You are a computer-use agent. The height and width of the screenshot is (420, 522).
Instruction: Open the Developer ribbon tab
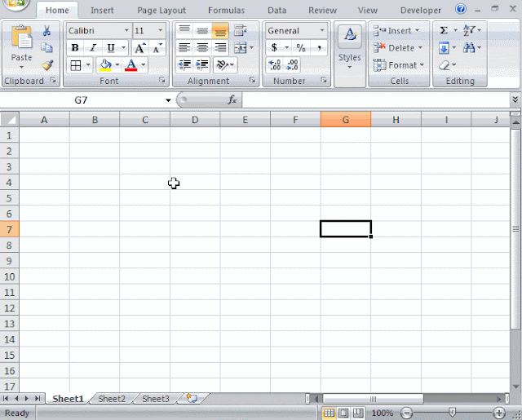421,11
